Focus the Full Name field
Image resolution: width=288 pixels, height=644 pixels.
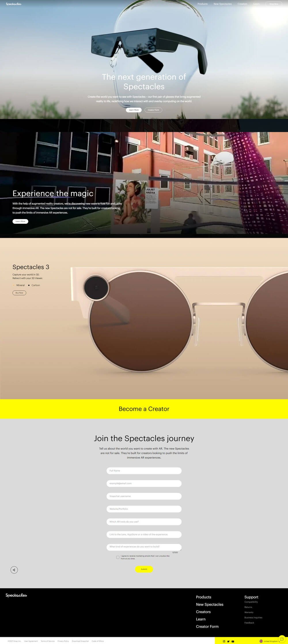[x=144, y=470]
